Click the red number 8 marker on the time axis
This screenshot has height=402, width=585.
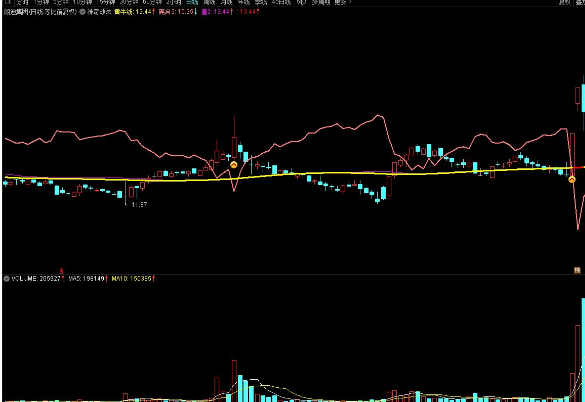pyautogui.click(x=62, y=271)
